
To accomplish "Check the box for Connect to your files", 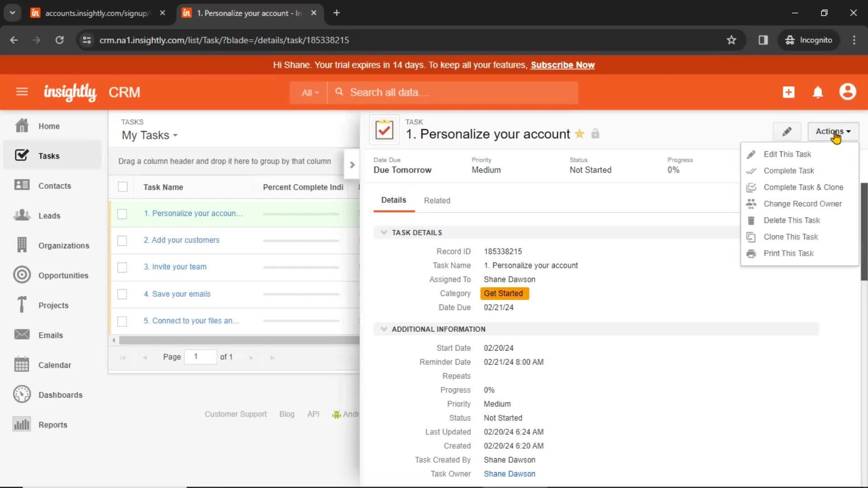I will 122,321.
